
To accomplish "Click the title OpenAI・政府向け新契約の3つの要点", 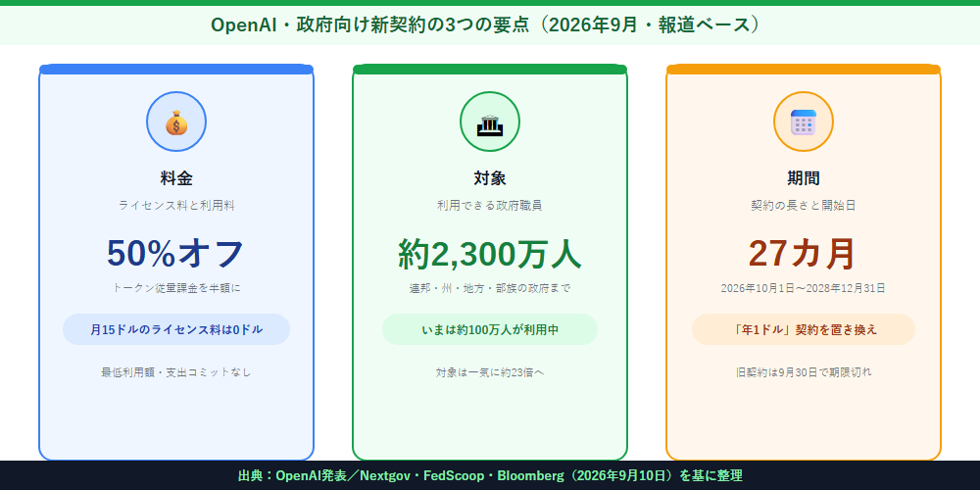I will point(372,25).
